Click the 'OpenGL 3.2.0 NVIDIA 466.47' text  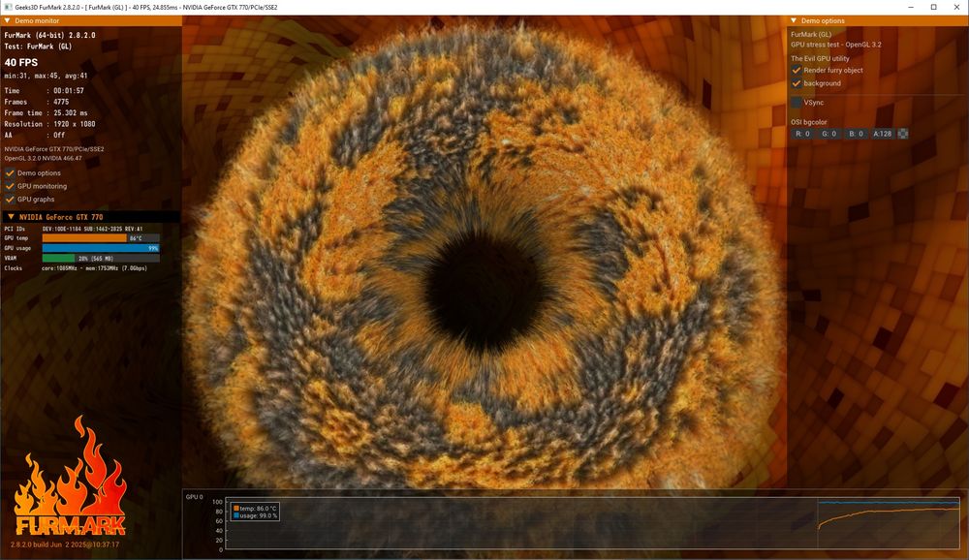pyautogui.click(x=44, y=158)
